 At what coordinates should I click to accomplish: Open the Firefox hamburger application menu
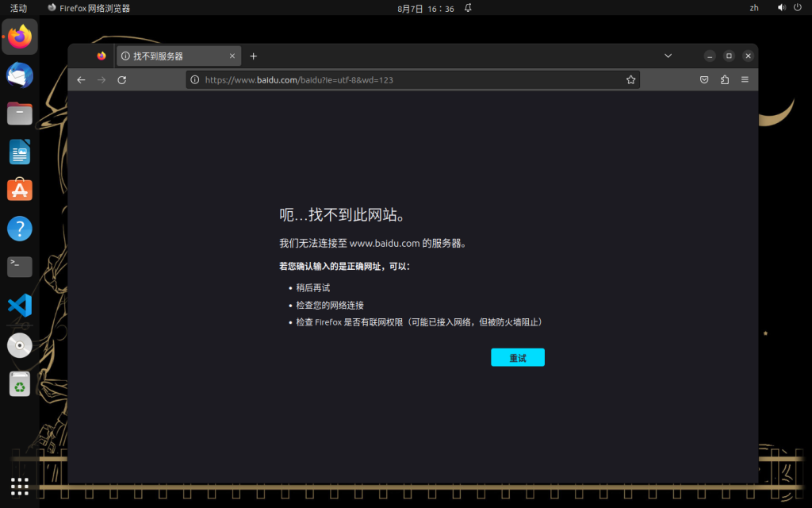click(x=745, y=80)
